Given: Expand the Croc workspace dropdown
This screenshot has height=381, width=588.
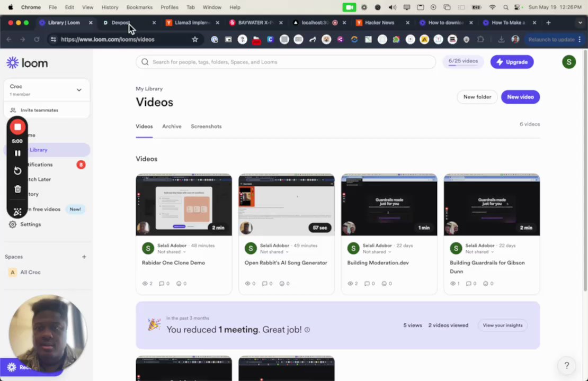Looking at the screenshot, I should tap(79, 90).
